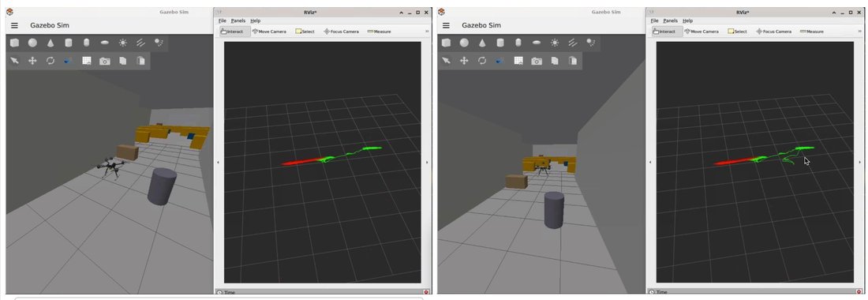Insert a sphere shape in left Gazebo window

32,43
